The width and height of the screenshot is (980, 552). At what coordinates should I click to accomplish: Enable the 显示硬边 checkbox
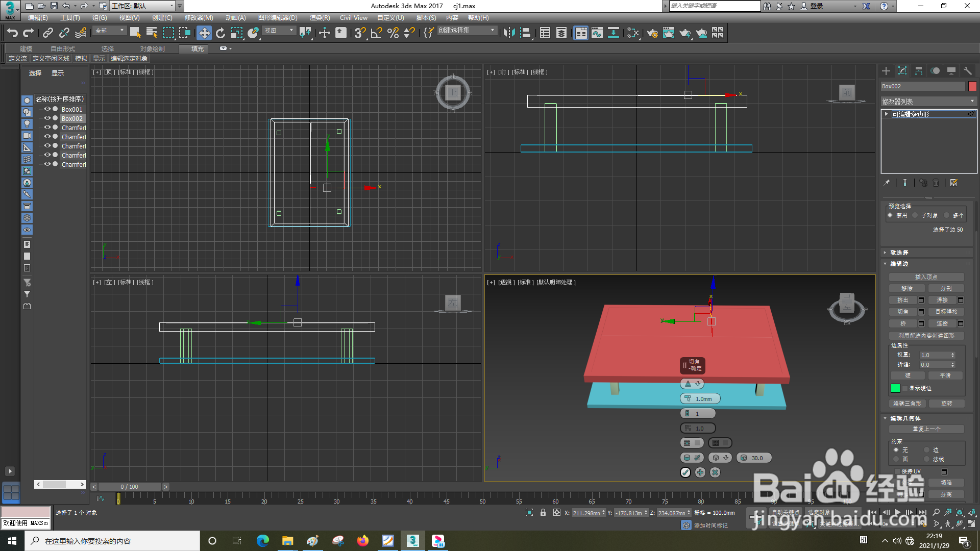[x=905, y=389]
